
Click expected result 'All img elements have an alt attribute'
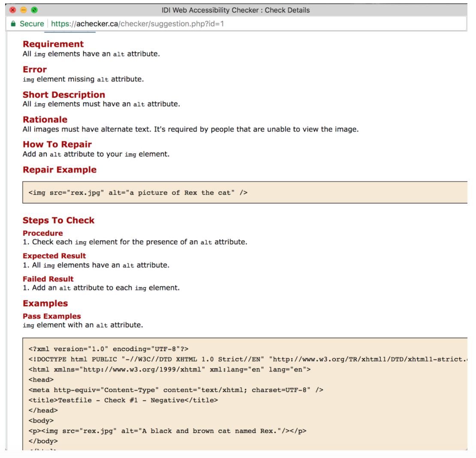coord(96,265)
